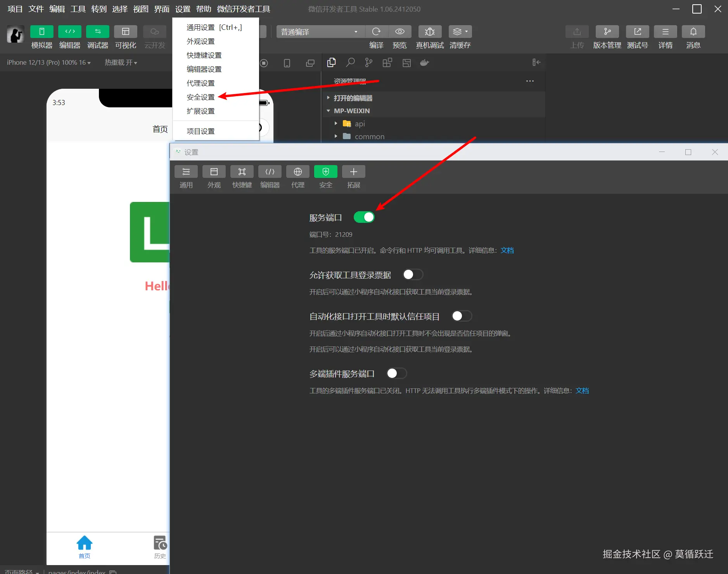The width and height of the screenshot is (728, 574).
Task: Open the 文件 menu
Action: point(36,9)
